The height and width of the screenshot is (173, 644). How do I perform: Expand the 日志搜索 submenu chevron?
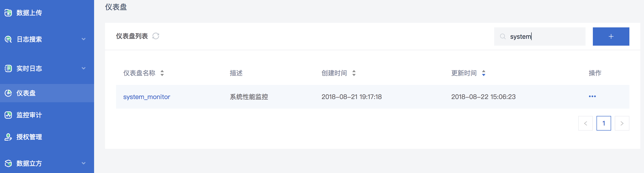(x=84, y=39)
